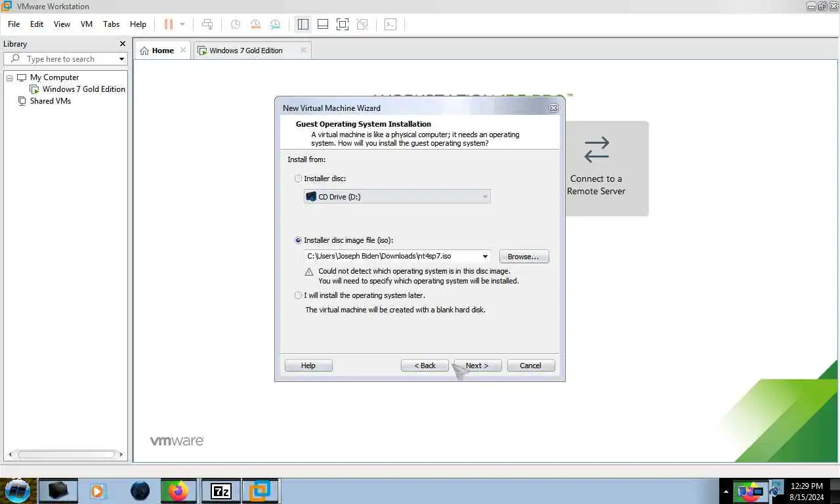Click the Shared VMs icon in Library
Screen dimensions: 840x504
point(22,101)
